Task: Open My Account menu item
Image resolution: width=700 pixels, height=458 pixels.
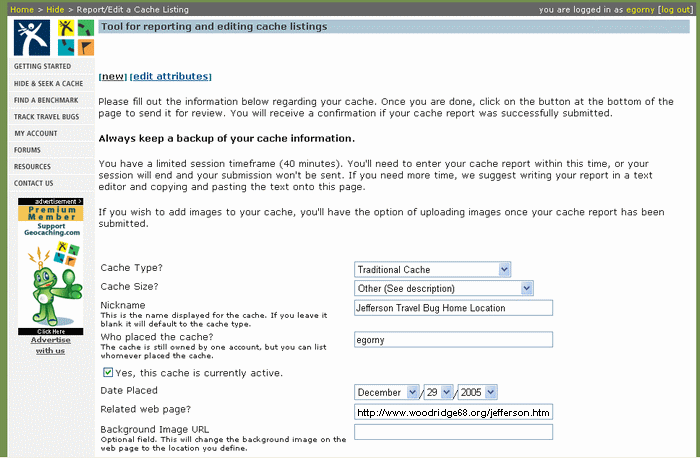Action: [x=36, y=133]
